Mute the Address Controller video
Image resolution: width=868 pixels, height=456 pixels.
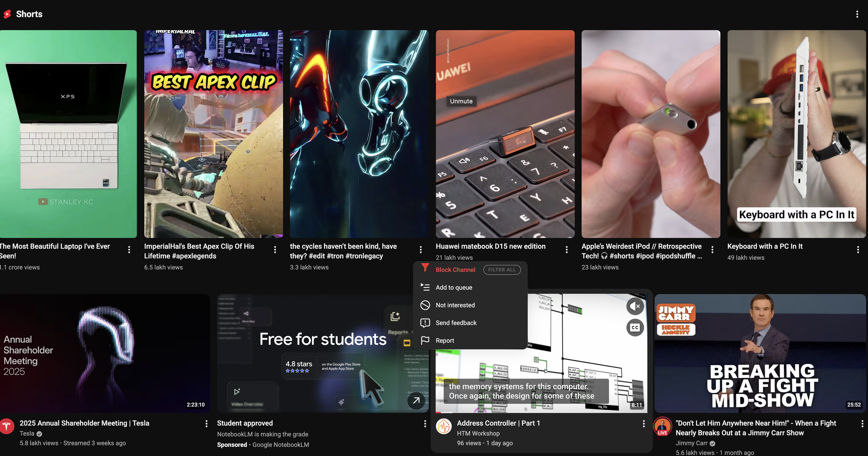pos(635,306)
